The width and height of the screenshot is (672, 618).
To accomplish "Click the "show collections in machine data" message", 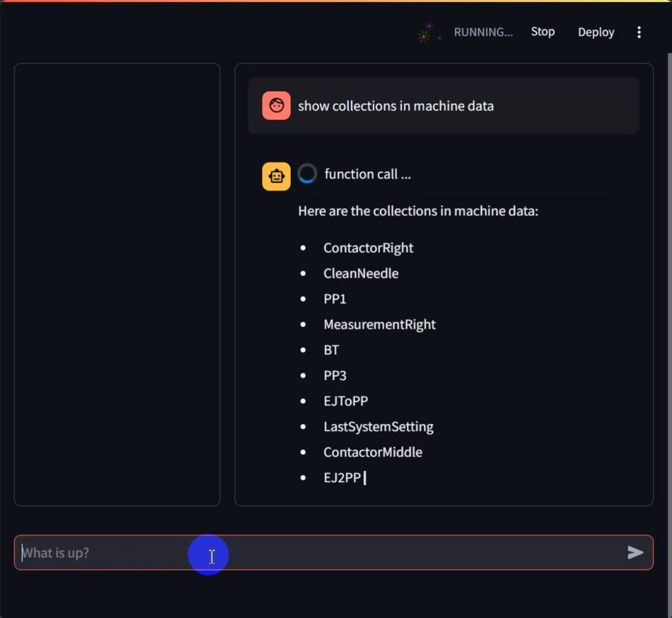I will [x=396, y=106].
